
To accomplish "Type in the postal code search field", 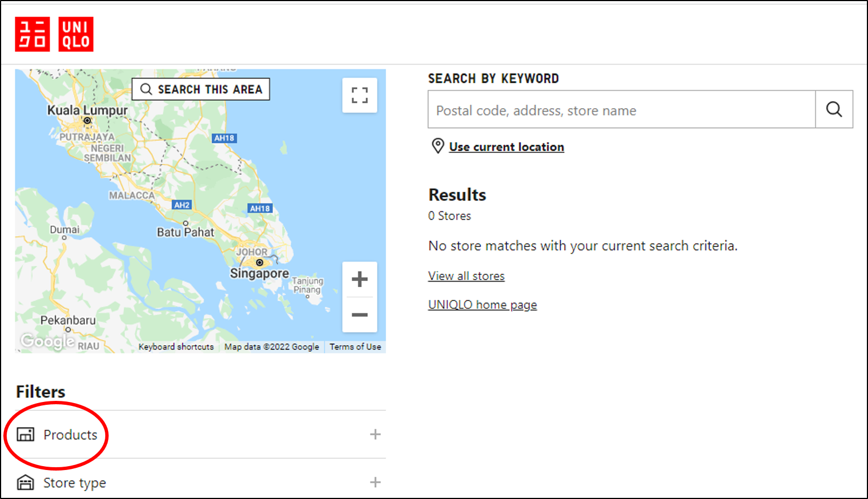I will point(621,110).
